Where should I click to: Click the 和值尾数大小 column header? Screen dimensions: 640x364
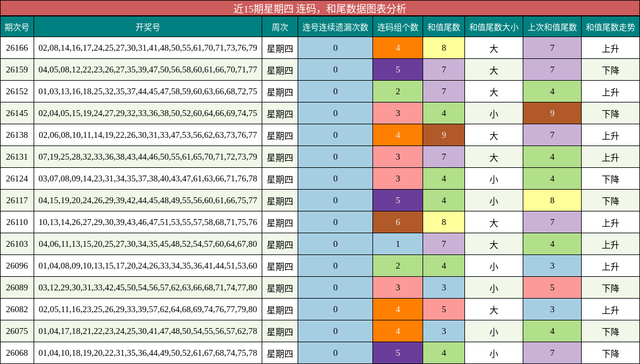[494, 27]
